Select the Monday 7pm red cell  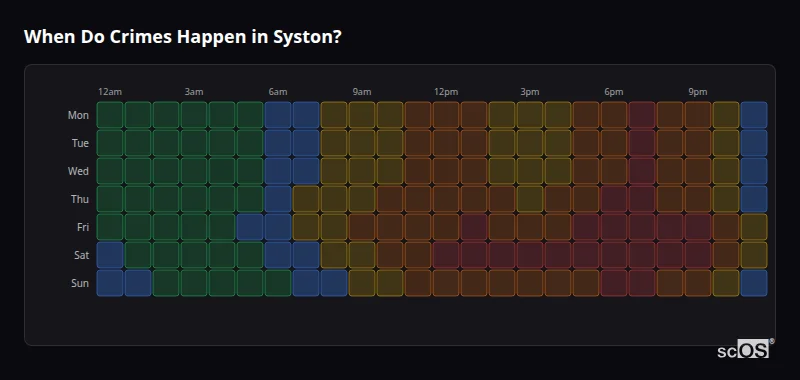[x=642, y=115]
